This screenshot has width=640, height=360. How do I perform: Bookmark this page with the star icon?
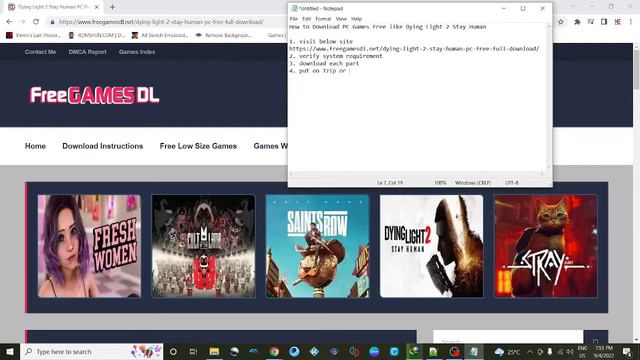(x=561, y=22)
